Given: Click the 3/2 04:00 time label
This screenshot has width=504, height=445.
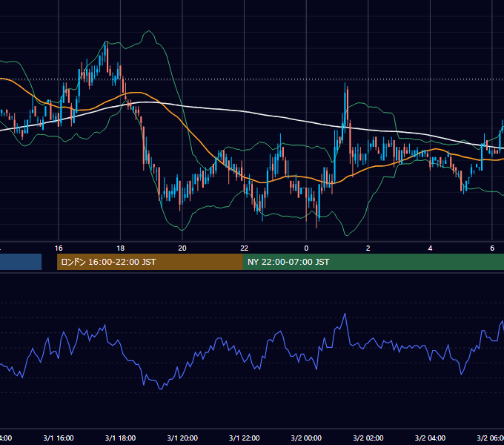Looking at the screenshot, I should (430, 438).
